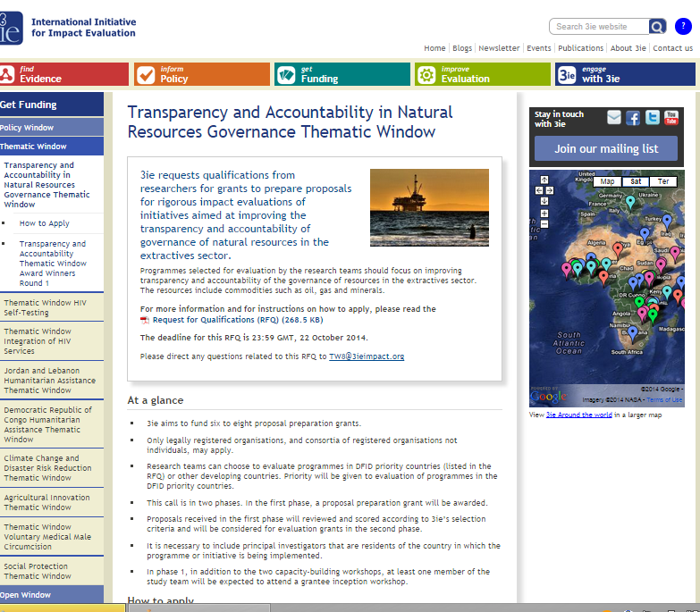Open the improve Evaluation tab
700x612 pixels.
pyautogui.click(x=482, y=74)
